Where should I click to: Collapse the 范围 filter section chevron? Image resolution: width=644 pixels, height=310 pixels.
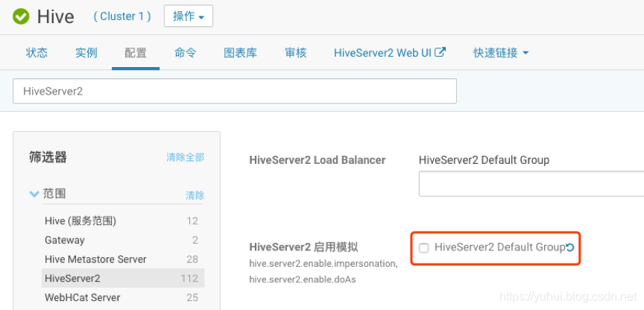click(x=34, y=194)
